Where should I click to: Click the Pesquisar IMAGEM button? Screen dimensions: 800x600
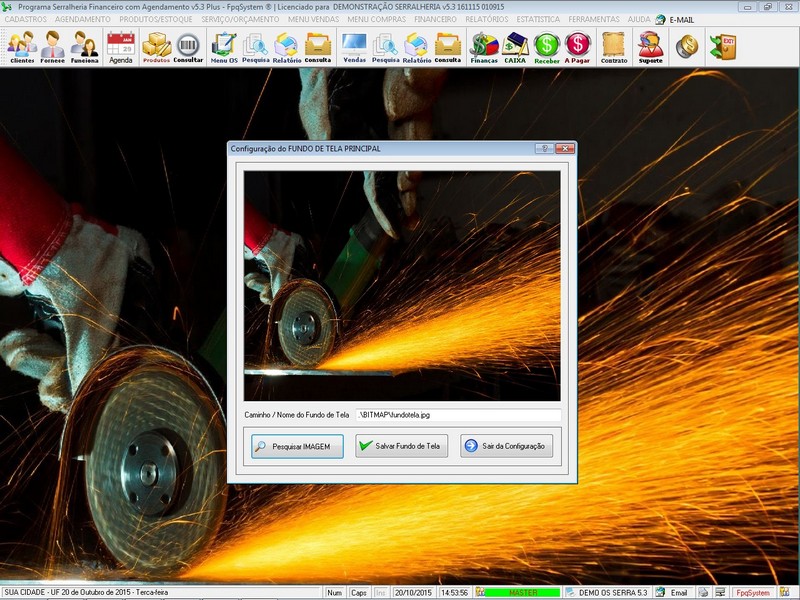tap(297, 446)
